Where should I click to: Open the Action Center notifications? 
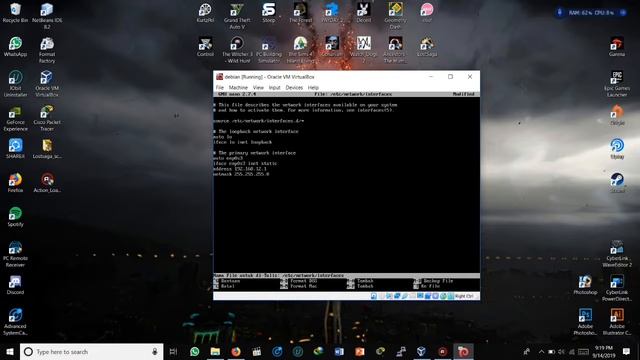pos(626,351)
